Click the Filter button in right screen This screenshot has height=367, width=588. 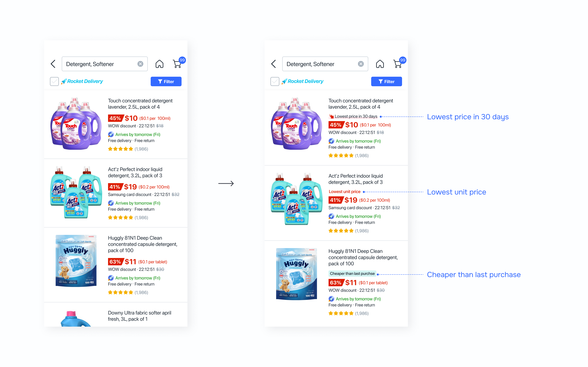[387, 81]
